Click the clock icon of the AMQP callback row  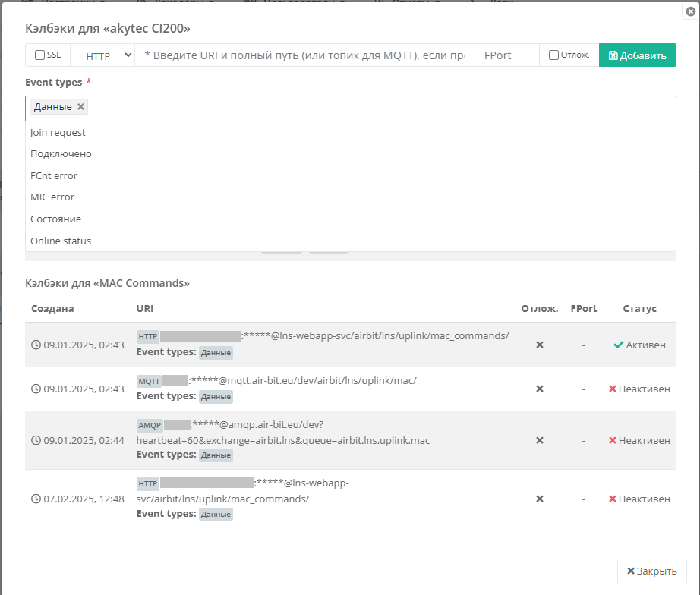36,441
